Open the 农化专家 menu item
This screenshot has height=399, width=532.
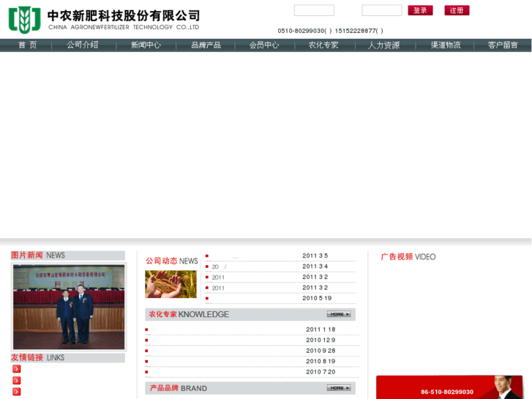click(323, 45)
